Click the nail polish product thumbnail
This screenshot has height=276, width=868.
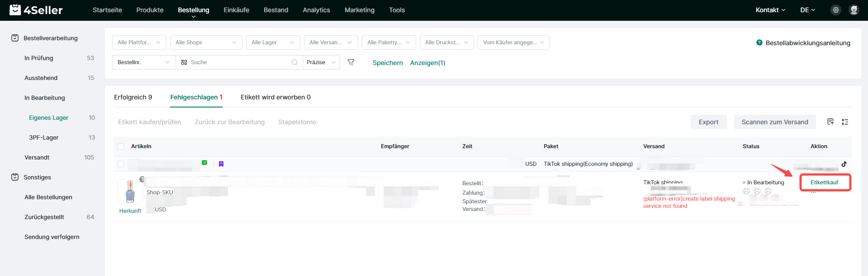130,191
